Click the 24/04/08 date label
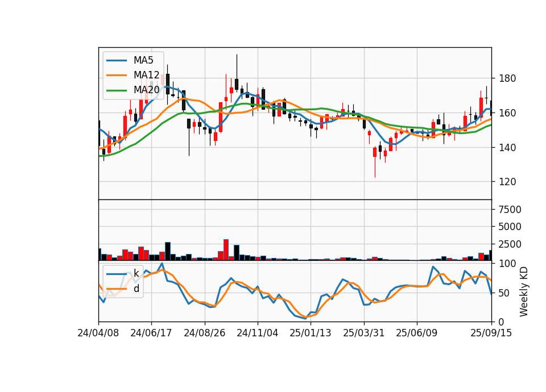The width and height of the screenshot is (546, 392). click(x=98, y=333)
